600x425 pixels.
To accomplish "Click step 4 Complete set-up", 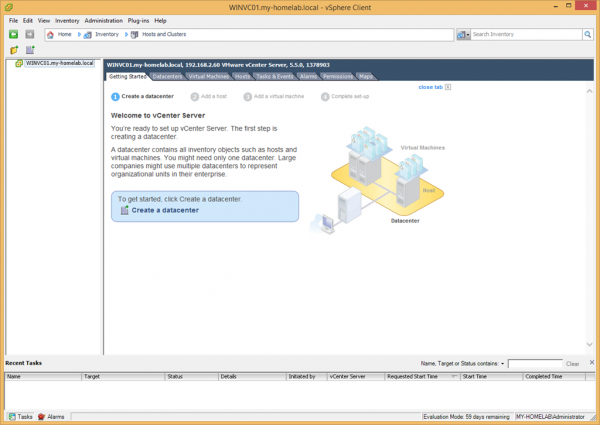I will [345, 96].
